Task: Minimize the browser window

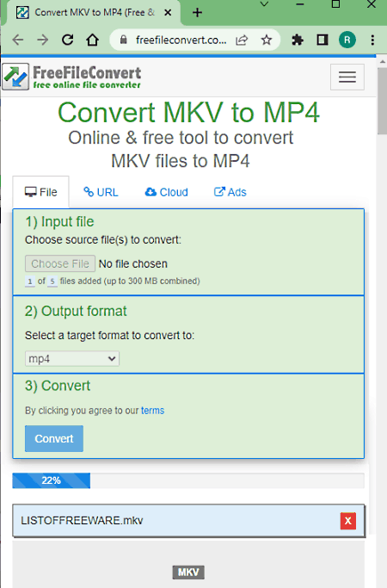Action: [299, 4]
